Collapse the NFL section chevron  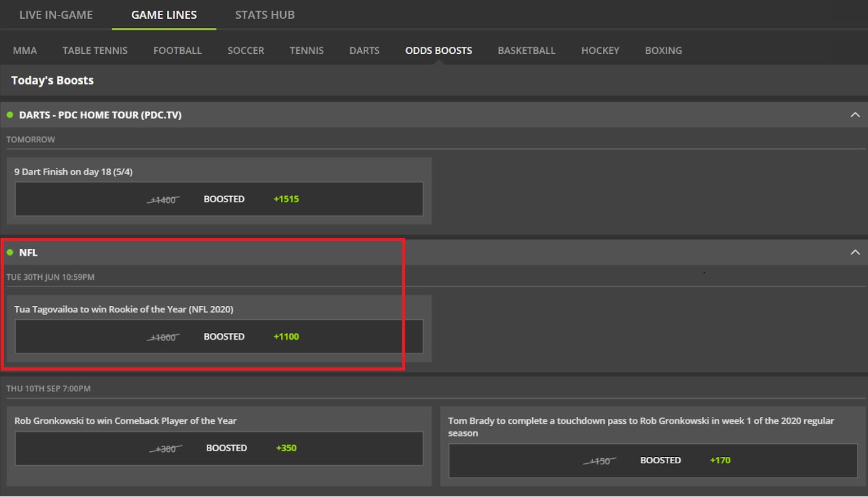coord(855,252)
